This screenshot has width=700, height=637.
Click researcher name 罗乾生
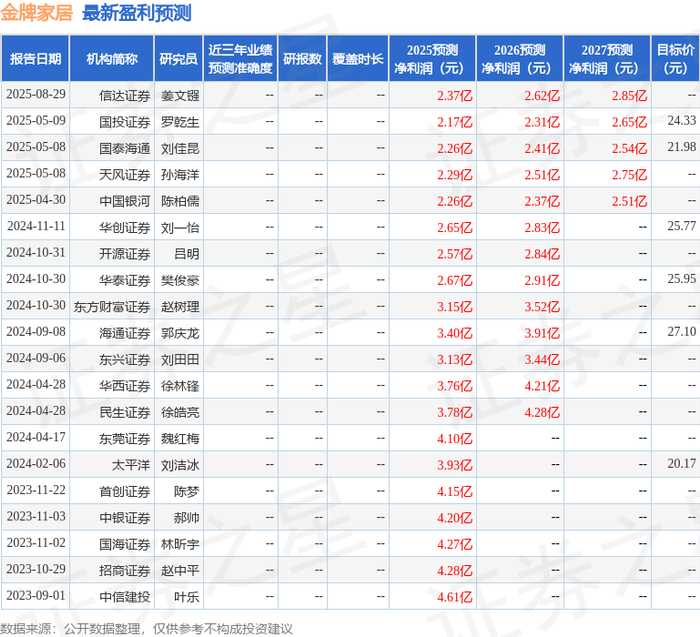[180, 122]
